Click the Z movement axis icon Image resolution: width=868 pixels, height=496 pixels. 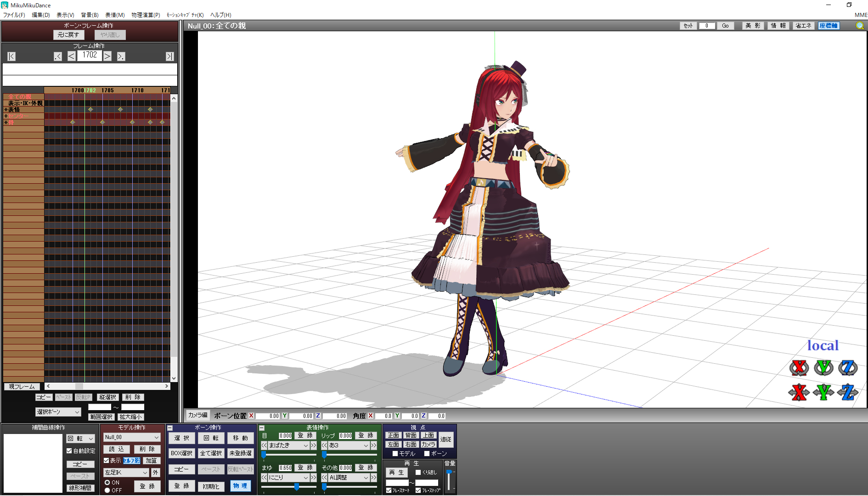(848, 392)
